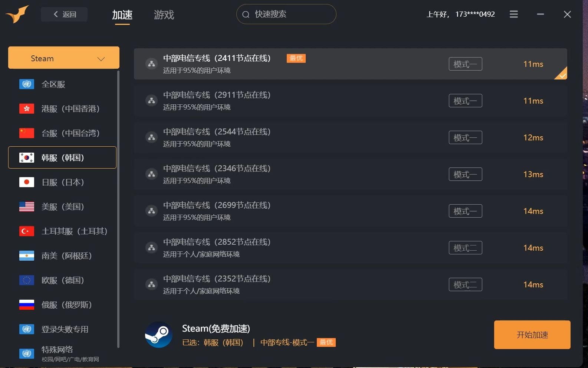Click the Turkey flag icon
Screen dimensions: 588x368
[27, 231]
